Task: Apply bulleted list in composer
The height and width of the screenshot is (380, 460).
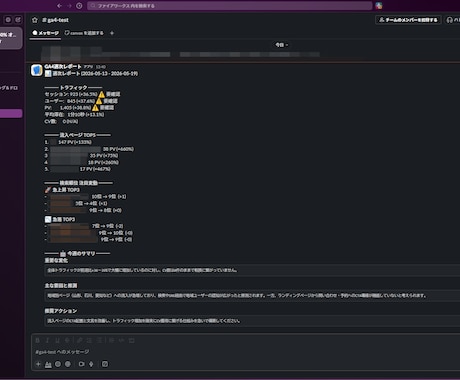Action: 99,340
